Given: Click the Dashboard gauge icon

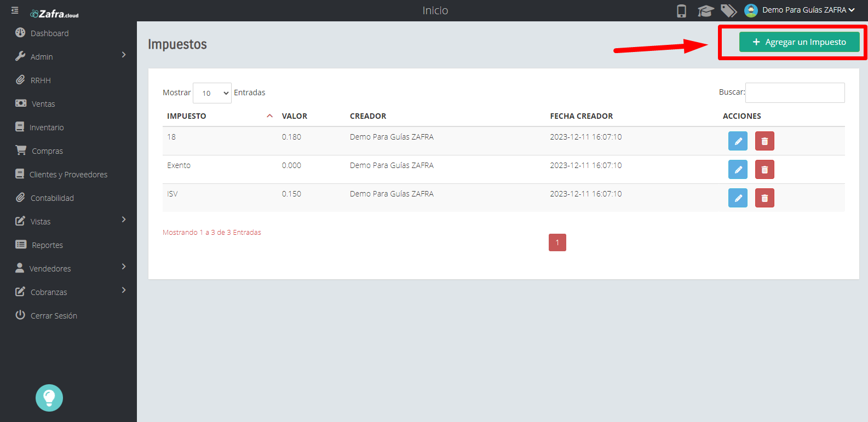Looking at the screenshot, I should [x=20, y=32].
